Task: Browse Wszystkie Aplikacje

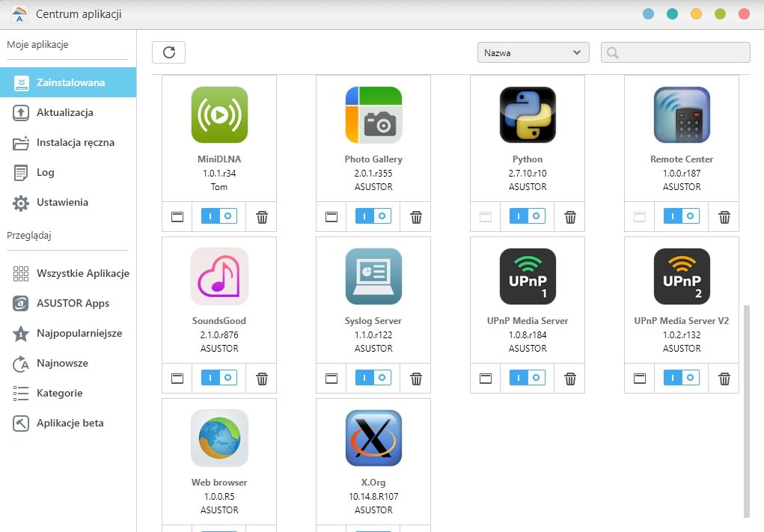Action: tap(68, 273)
